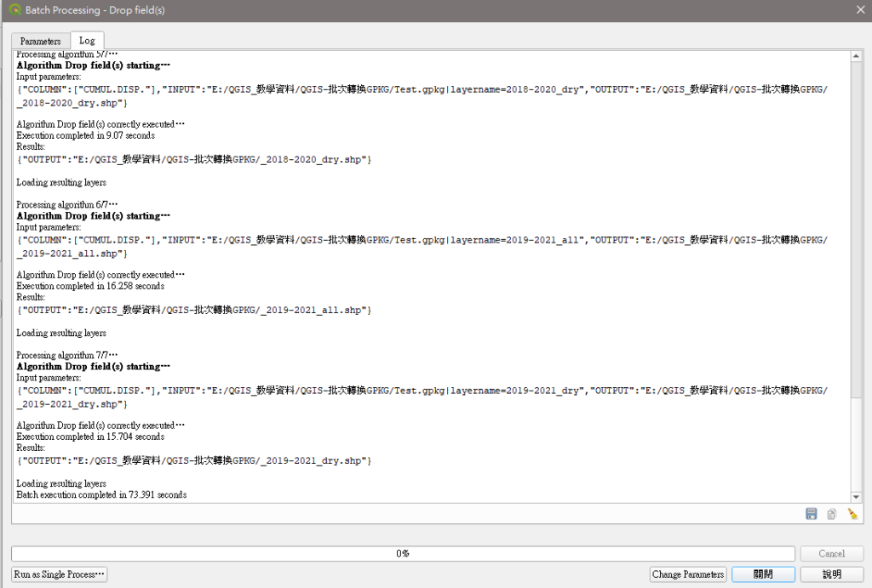Click Run as Single Process button

click(59, 574)
